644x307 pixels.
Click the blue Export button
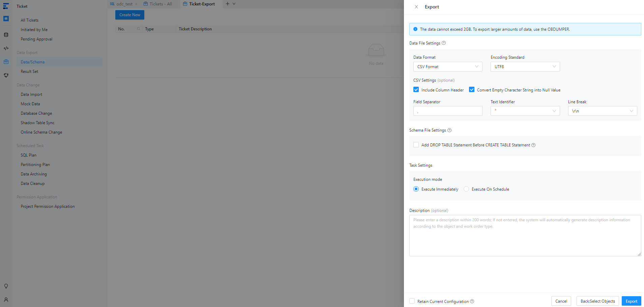631,301
